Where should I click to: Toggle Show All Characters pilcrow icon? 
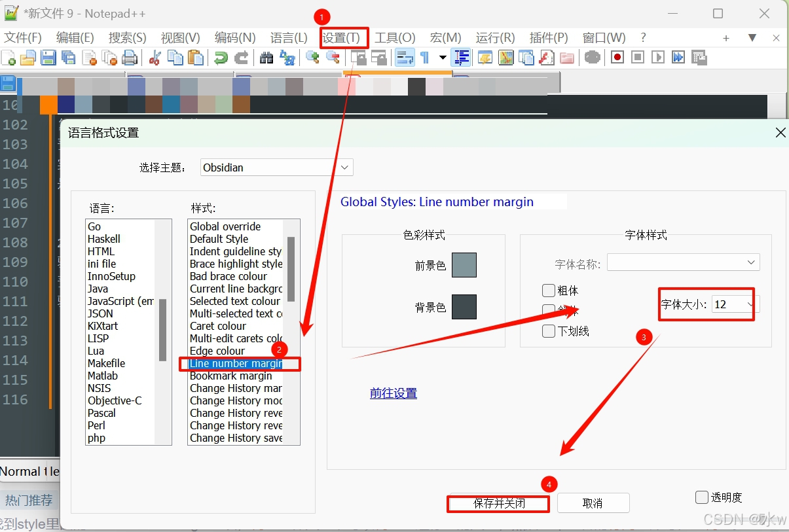425,58
